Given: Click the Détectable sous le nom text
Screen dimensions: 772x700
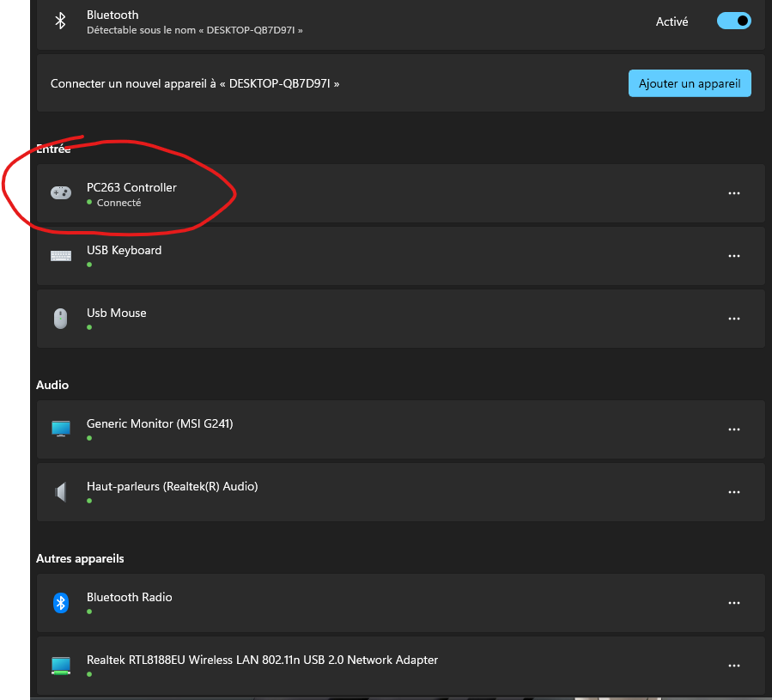Looking at the screenshot, I should click(194, 30).
